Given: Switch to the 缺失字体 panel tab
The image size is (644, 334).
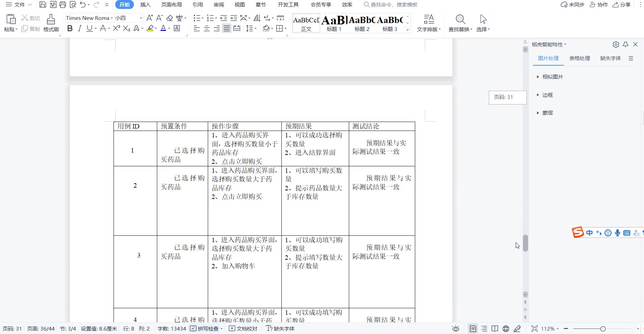Looking at the screenshot, I should tap(611, 58).
